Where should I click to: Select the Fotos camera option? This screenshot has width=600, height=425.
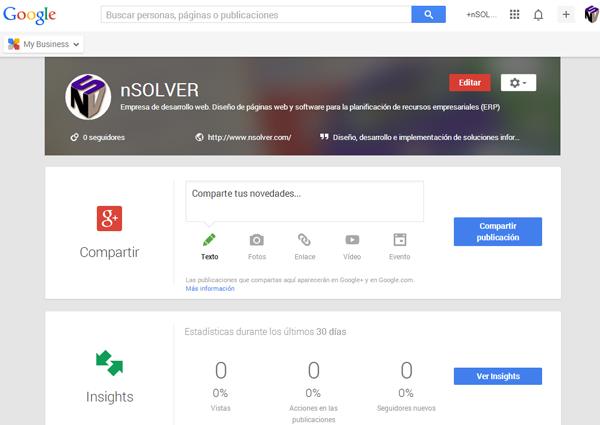point(257,247)
